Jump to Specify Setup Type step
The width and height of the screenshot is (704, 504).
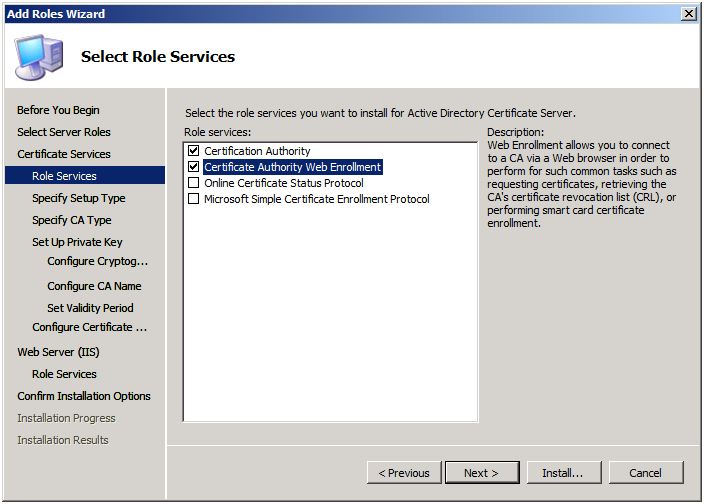click(x=79, y=198)
